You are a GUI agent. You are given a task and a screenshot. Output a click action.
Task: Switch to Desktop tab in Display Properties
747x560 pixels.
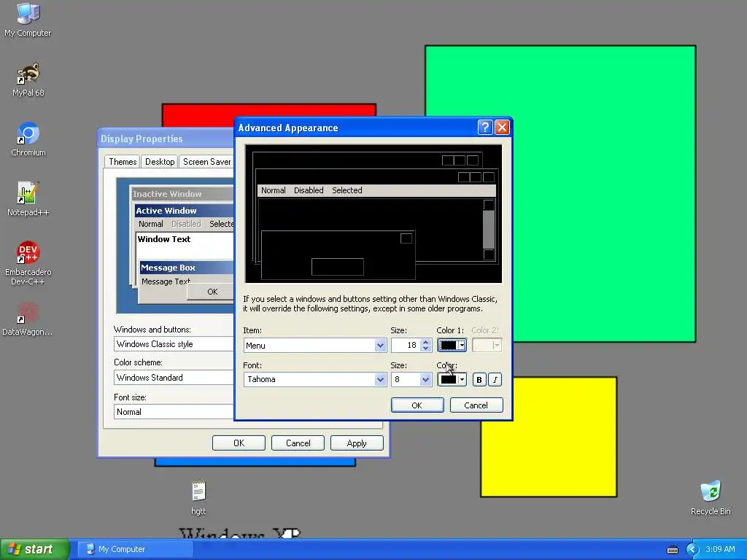tap(160, 162)
